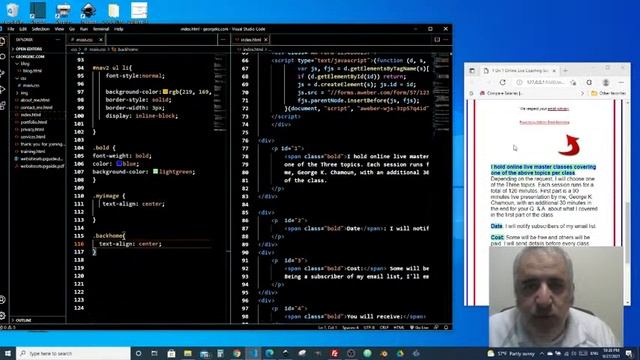
Task: Open the Compare Salaries favorite
Action: [x=501, y=93]
